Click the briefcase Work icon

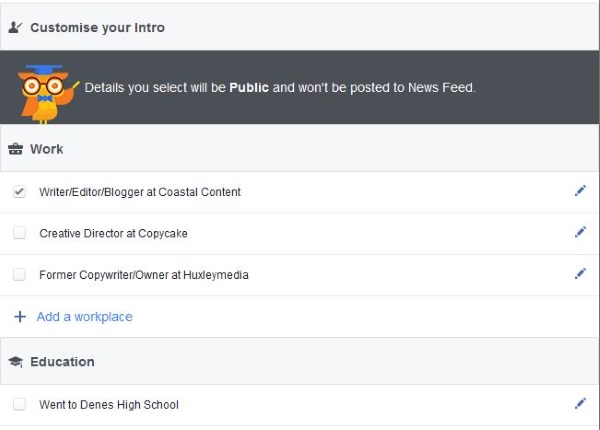tap(16, 149)
